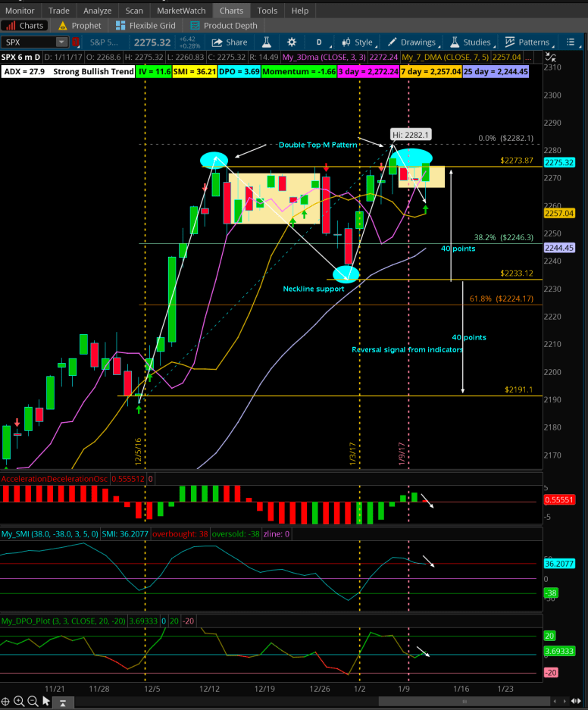Open the Drawings menu

click(x=412, y=42)
